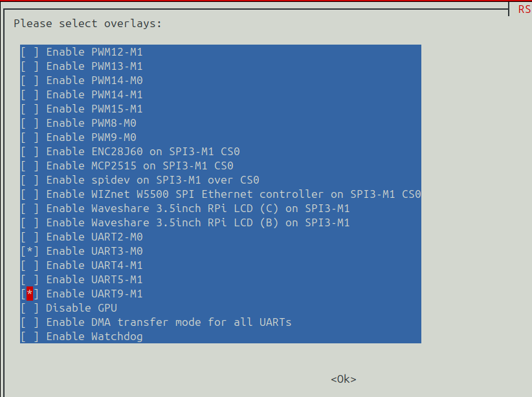This screenshot has width=532, height=397.
Task: Select Enable PWM13-M1 overlay option
Action: coord(221,66)
